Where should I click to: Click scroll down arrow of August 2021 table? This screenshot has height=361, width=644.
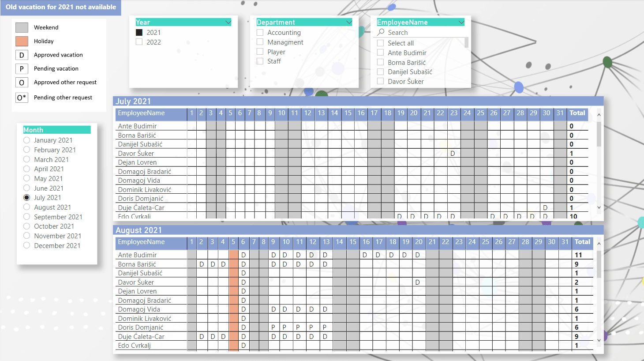pos(599,340)
